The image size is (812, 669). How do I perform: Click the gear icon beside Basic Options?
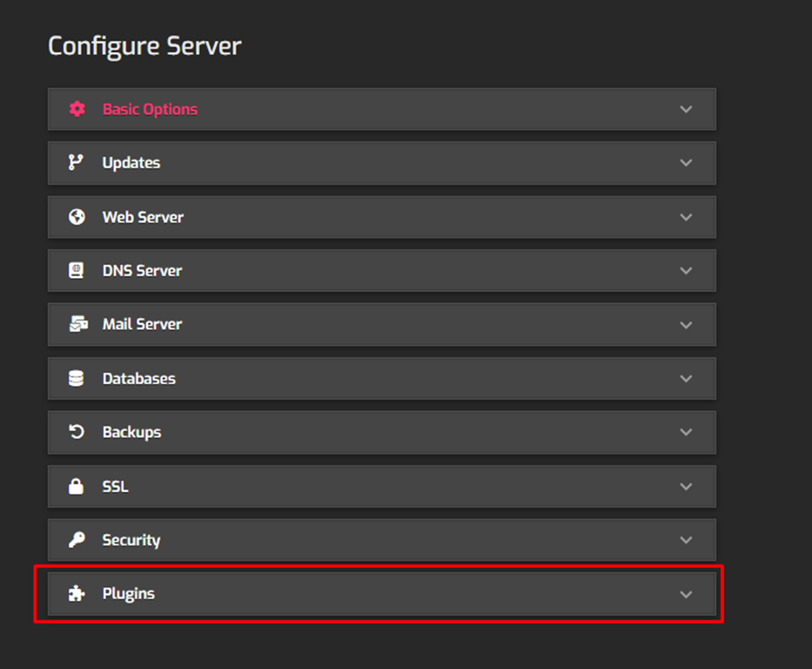click(x=77, y=109)
